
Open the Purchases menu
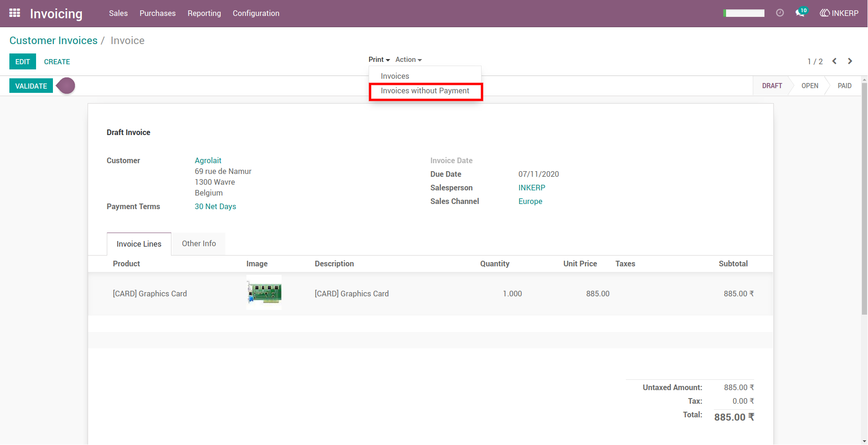coord(157,13)
